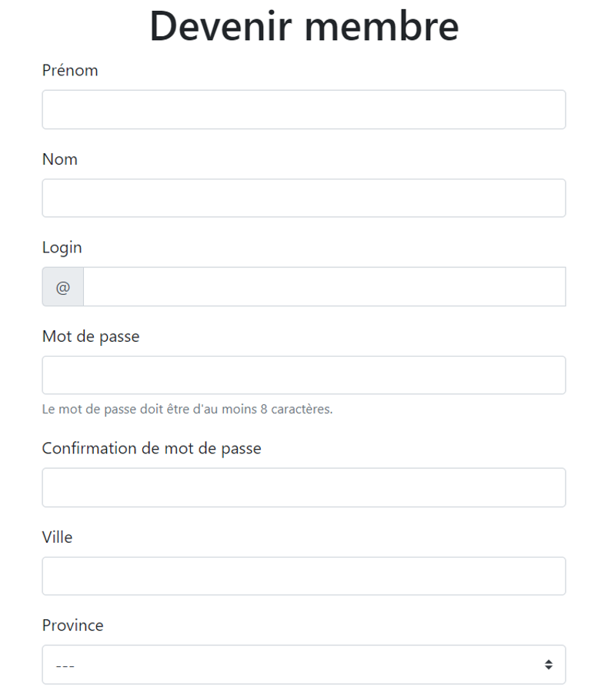Click the Province label text
Screen dimensions: 608x700
72,625
